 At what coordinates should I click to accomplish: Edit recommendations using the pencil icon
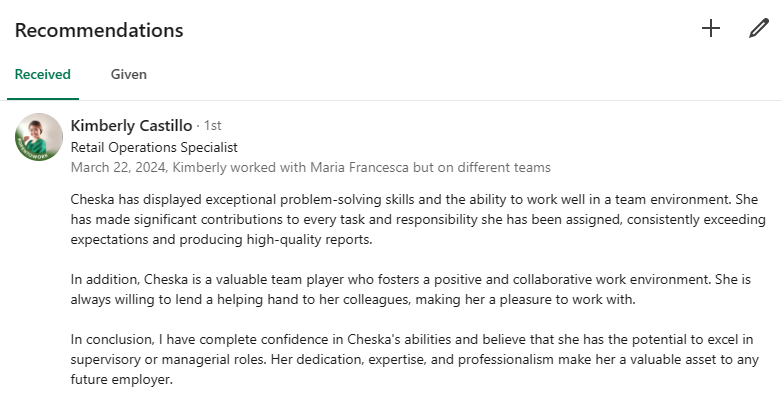[x=759, y=29]
